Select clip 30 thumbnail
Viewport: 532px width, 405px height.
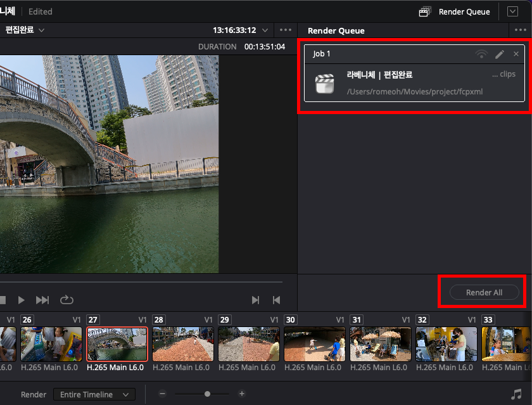coord(315,344)
